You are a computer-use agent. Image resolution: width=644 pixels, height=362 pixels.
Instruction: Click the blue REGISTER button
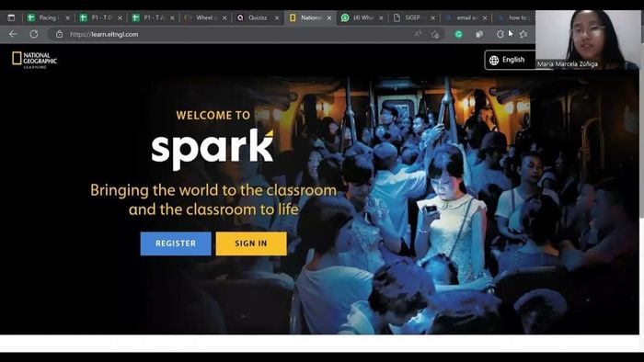(x=176, y=243)
